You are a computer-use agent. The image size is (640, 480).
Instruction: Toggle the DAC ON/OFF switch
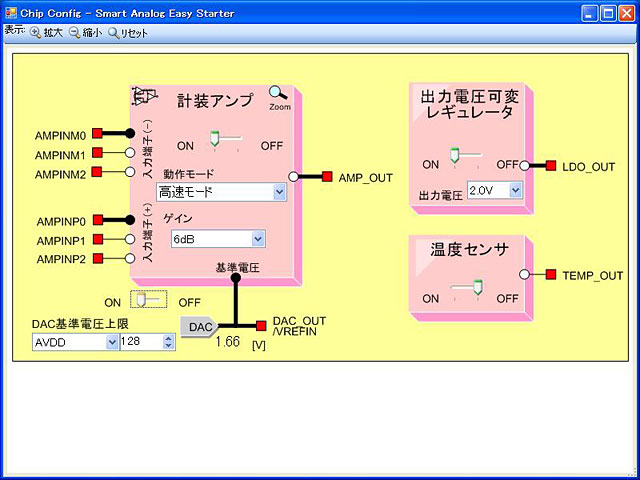tap(148, 300)
